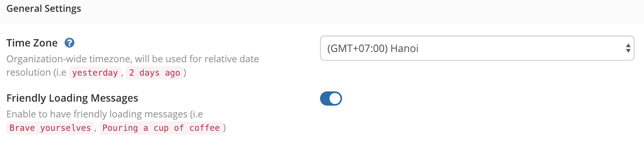Click the 'Pouring a cup of coffee' example
Image resolution: width=644 pixels, height=145 pixels.
pyautogui.click(x=161, y=128)
